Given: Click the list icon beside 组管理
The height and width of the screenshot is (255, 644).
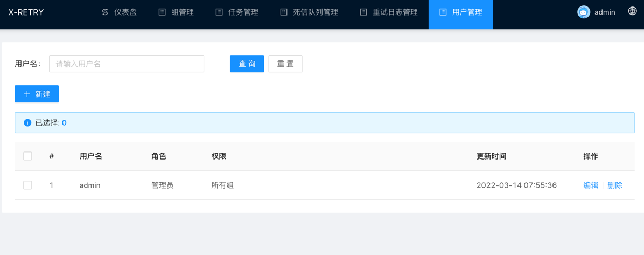Looking at the screenshot, I should (x=162, y=12).
